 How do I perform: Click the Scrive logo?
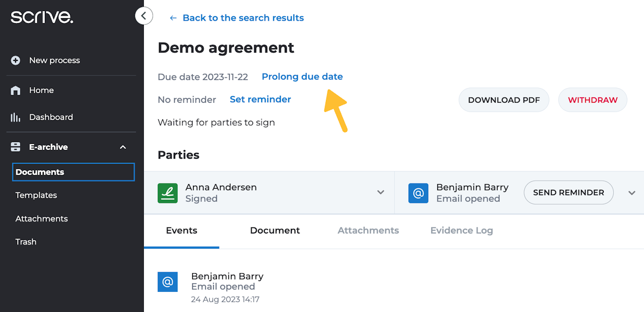(x=42, y=17)
